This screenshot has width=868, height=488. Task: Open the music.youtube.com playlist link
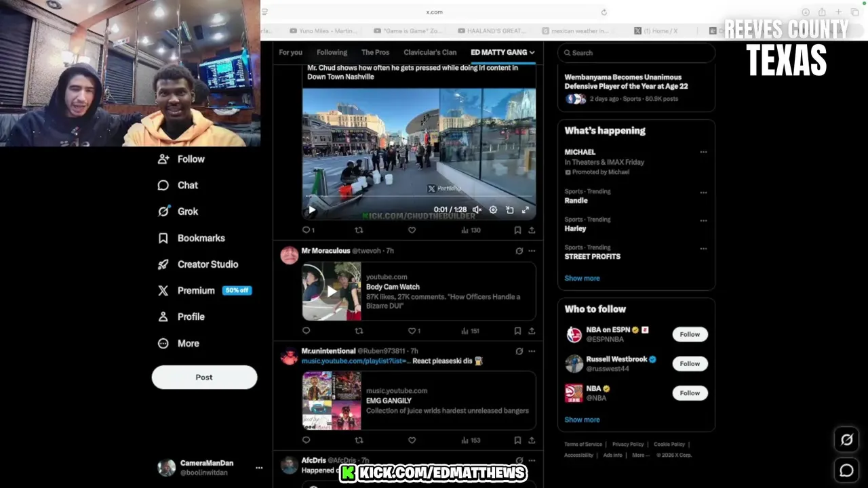pyautogui.click(x=356, y=361)
